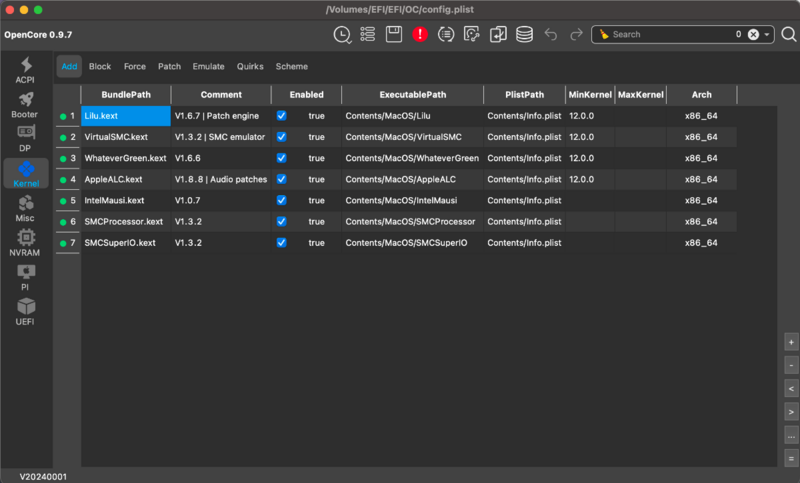The image size is (800, 483).
Task: Disable the Lilu.kext Enabled checkbox
Action: pos(282,116)
